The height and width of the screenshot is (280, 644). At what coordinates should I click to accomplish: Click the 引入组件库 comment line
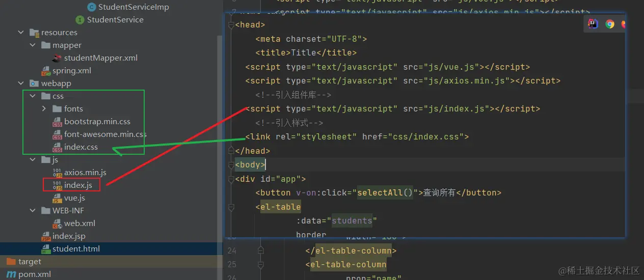click(293, 95)
